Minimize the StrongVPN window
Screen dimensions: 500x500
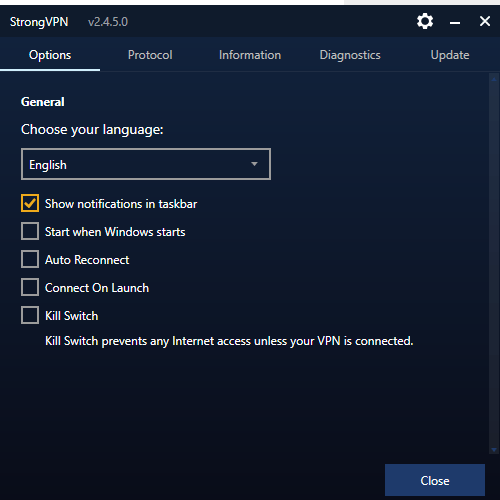455,23
